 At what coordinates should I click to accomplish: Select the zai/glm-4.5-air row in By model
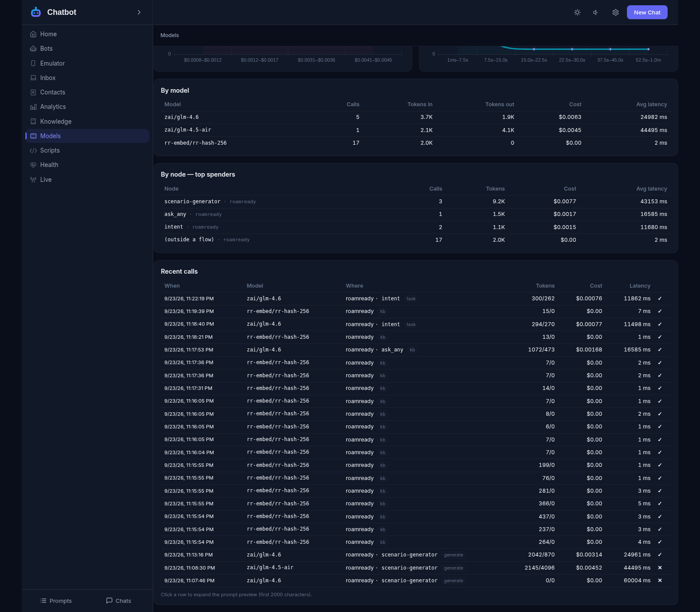click(x=416, y=130)
